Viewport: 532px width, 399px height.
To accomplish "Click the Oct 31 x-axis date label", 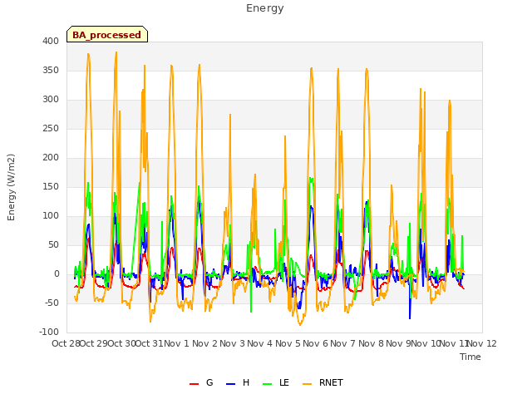I will click(150, 343).
